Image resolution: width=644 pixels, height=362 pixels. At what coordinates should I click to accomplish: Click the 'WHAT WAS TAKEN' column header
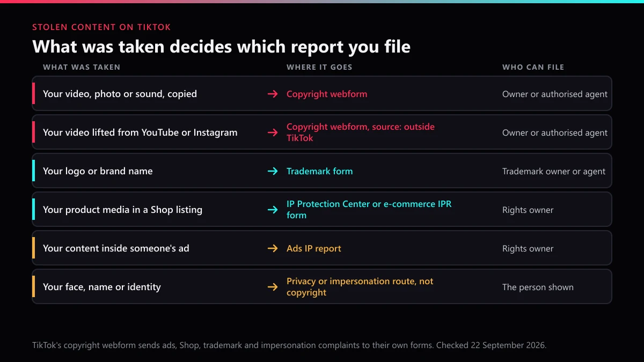tap(82, 67)
